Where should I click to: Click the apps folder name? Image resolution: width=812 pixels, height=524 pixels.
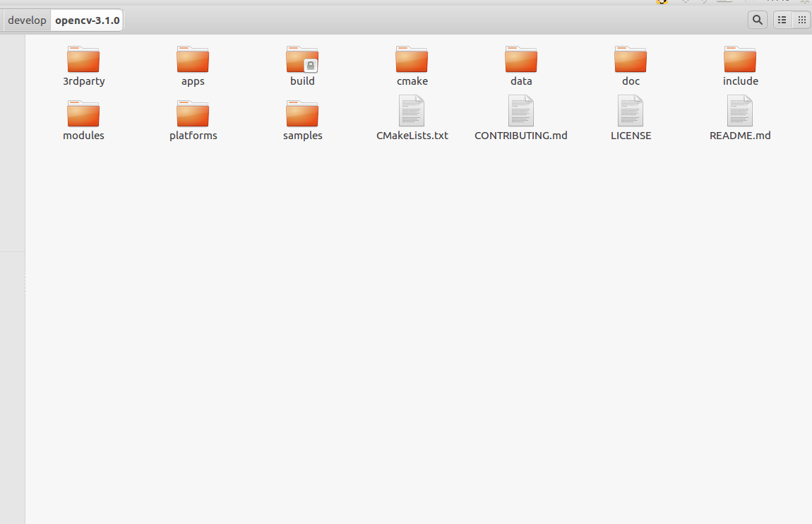(x=193, y=81)
